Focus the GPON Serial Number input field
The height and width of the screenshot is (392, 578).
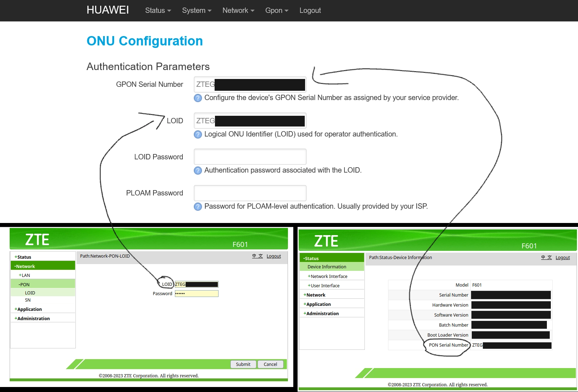point(250,85)
